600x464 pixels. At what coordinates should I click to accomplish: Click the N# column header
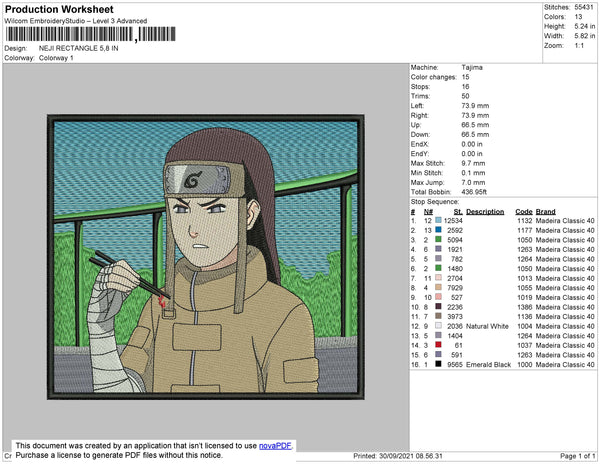428,212
